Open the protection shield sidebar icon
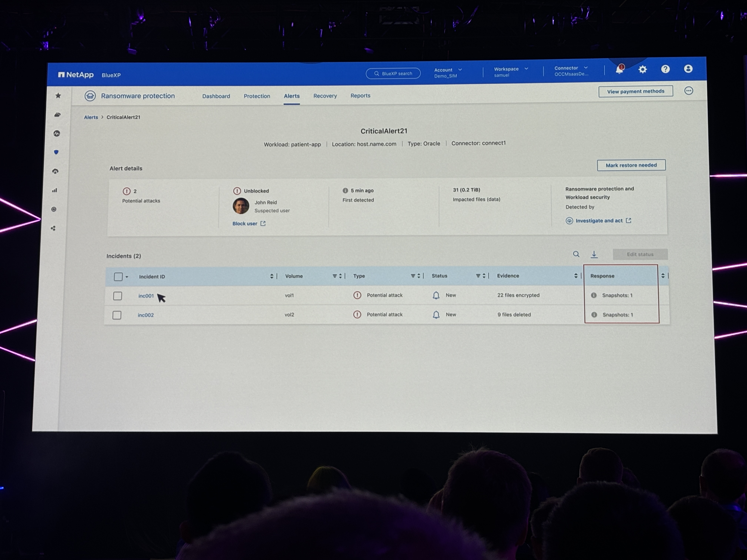Screen dimensions: 747x560 coord(56,152)
